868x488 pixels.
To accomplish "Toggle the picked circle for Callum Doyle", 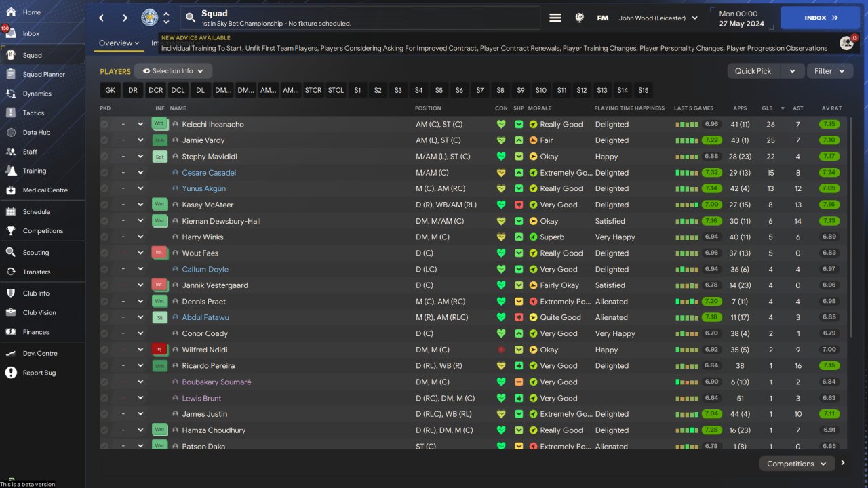I will tap(104, 269).
